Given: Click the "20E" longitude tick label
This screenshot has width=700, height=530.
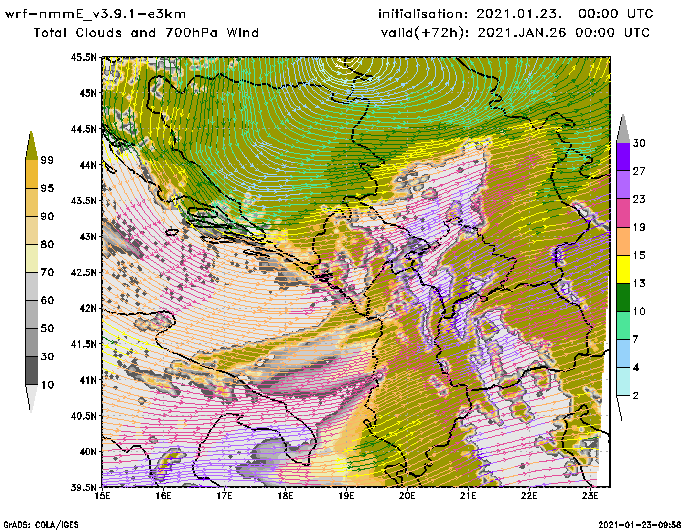Looking at the screenshot, I should 407,496.
